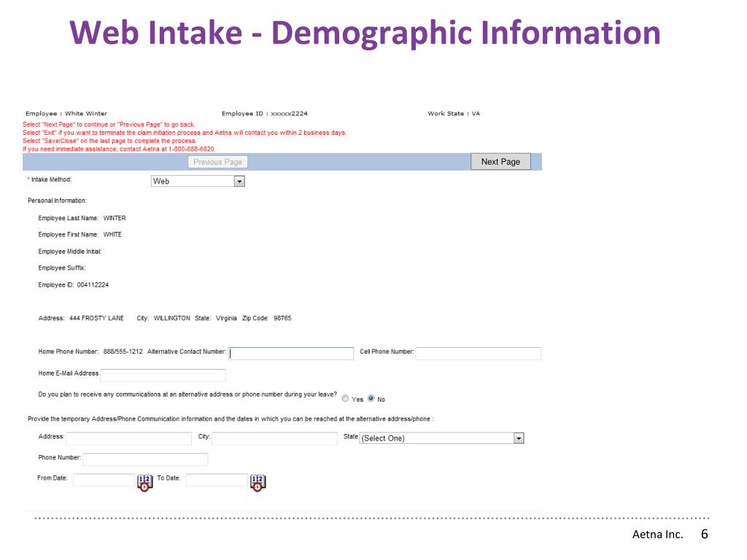Viewport: 747px width, 560px height.
Task: Click the red Aetna contact number instruction line
Action: 119,149
